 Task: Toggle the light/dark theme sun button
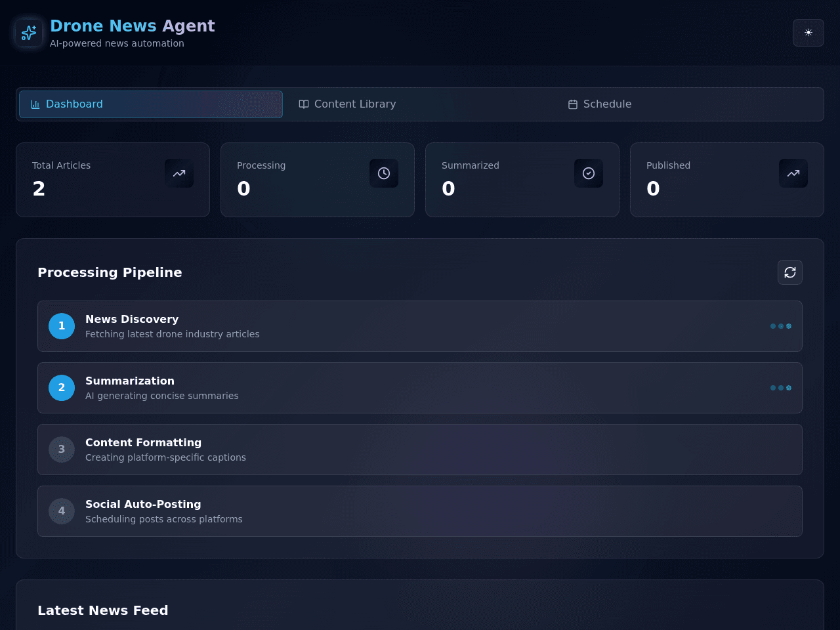point(808,33)
